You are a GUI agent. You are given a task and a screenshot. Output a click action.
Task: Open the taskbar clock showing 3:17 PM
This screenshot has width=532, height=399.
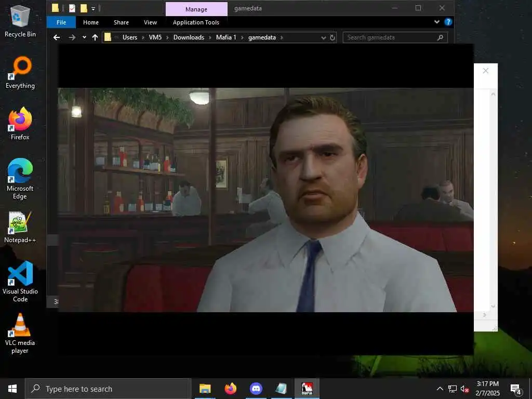[x=487, y=389]
